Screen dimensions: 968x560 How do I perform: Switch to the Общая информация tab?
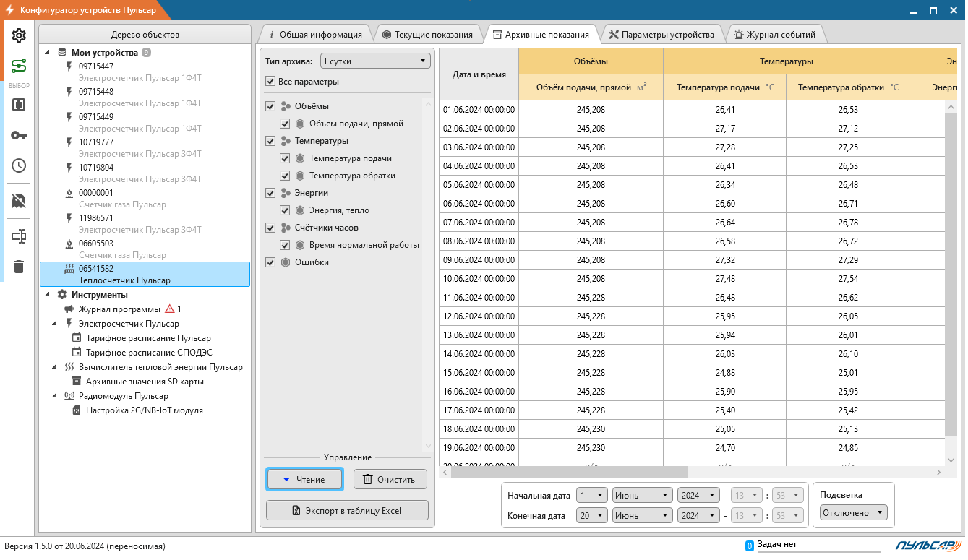pos(315,34)
